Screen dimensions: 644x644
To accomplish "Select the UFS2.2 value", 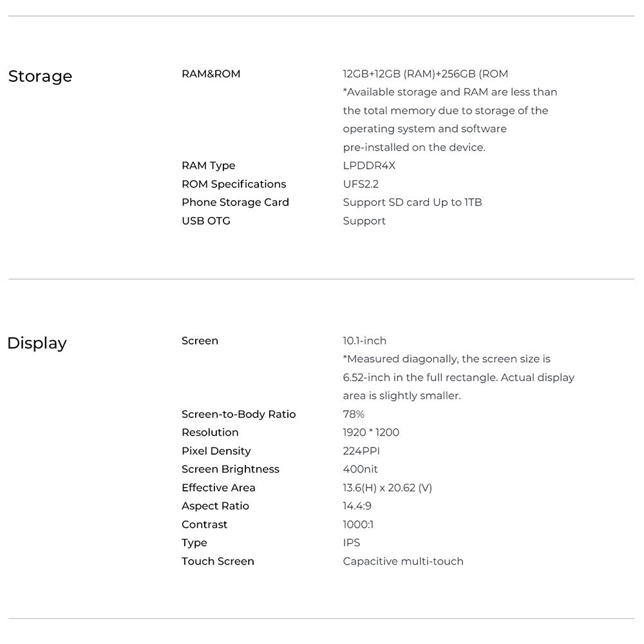I will (361, 184).
